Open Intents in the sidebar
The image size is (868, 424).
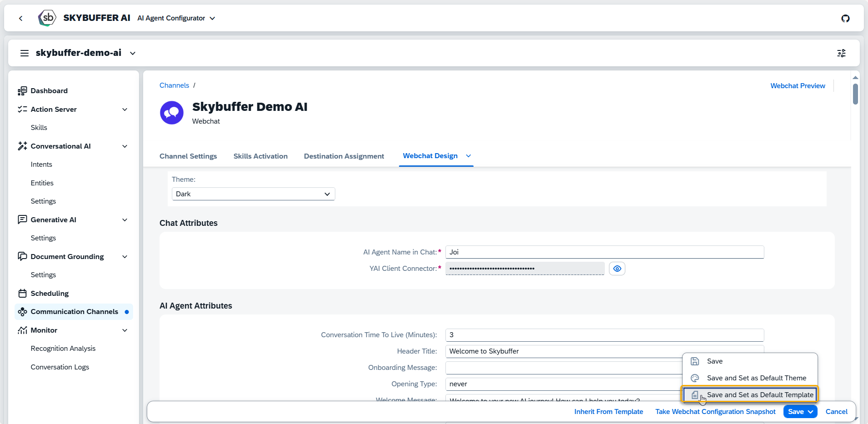[x=41, y=165]
